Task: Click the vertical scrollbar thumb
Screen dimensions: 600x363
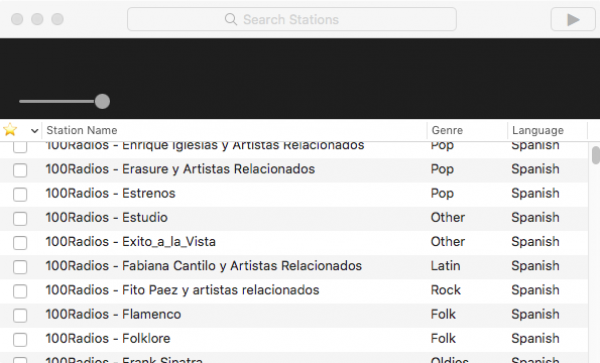Action: (595, 155)
